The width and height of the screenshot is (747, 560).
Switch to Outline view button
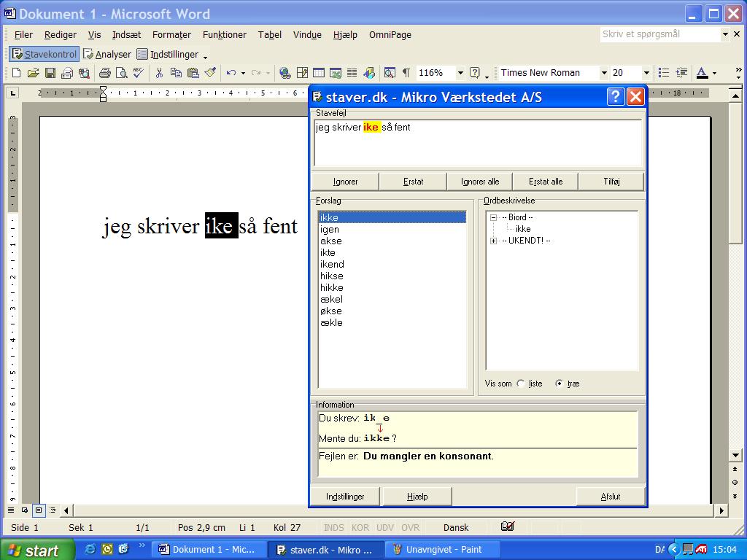53,510
